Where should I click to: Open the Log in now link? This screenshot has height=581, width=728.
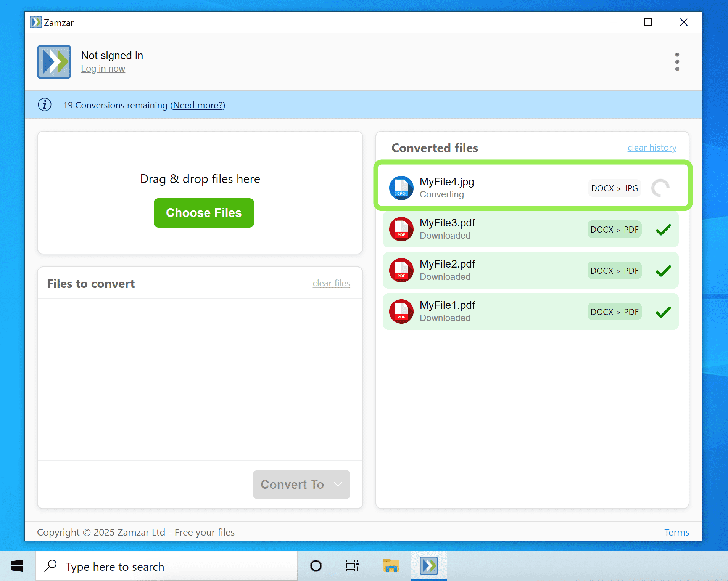(103, 69)
